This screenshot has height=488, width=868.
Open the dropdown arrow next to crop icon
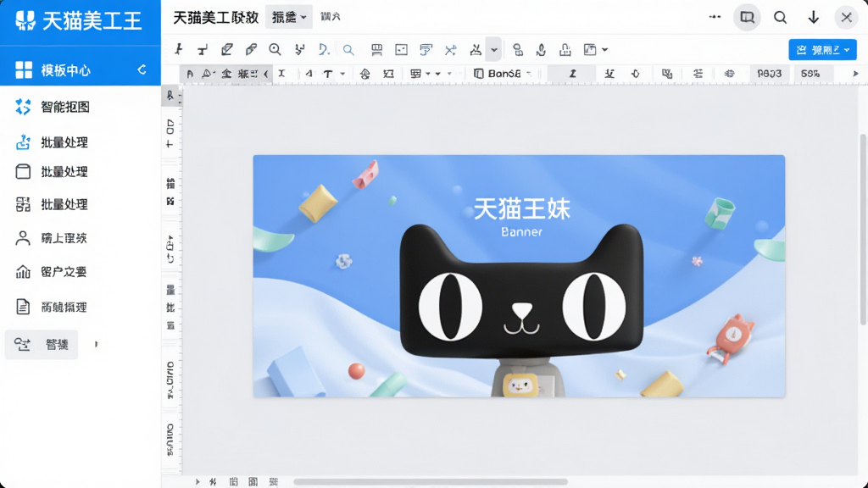point(605,50)
